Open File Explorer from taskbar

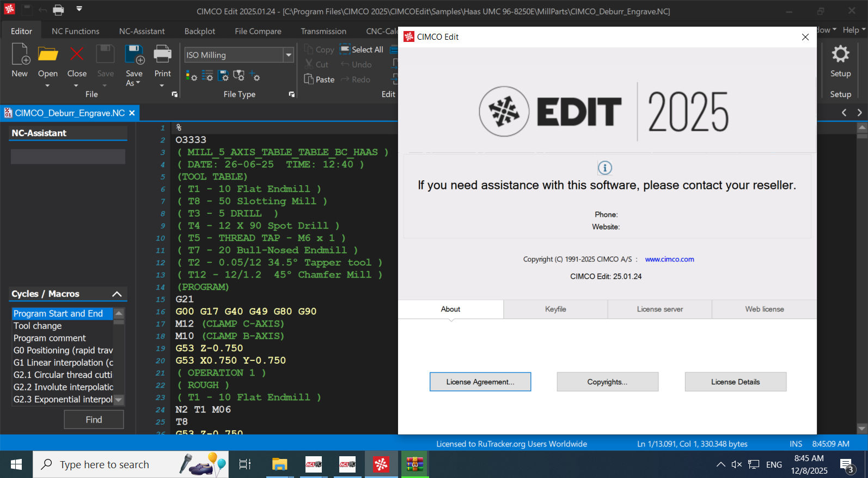(x=279, y=464)
